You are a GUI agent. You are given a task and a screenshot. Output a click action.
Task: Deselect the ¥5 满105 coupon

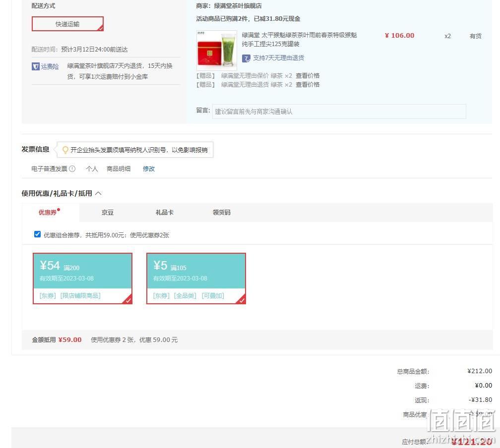pyautogui.click(x=196, y=279)
